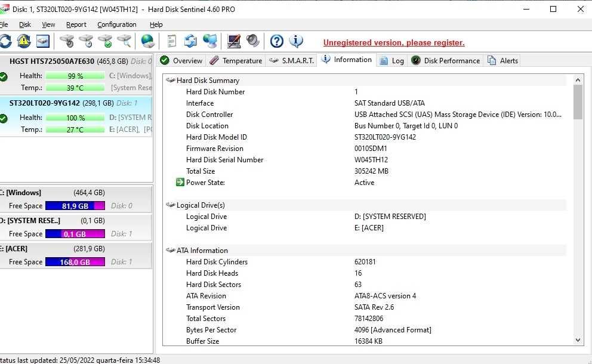Click the disk with green checkmark icon

point(106,41)
